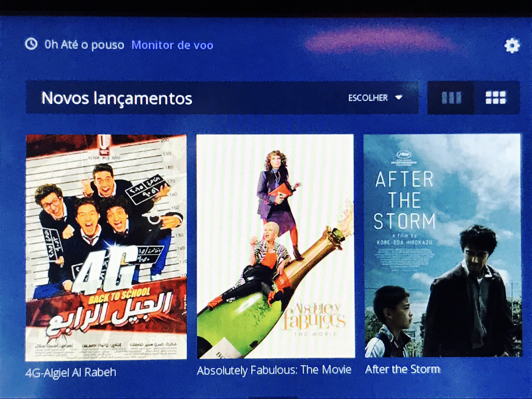The height and width of the screenshot is (399, 532).
Task: Click the Novos lançamentos header
Action: [x=117, y=98]
